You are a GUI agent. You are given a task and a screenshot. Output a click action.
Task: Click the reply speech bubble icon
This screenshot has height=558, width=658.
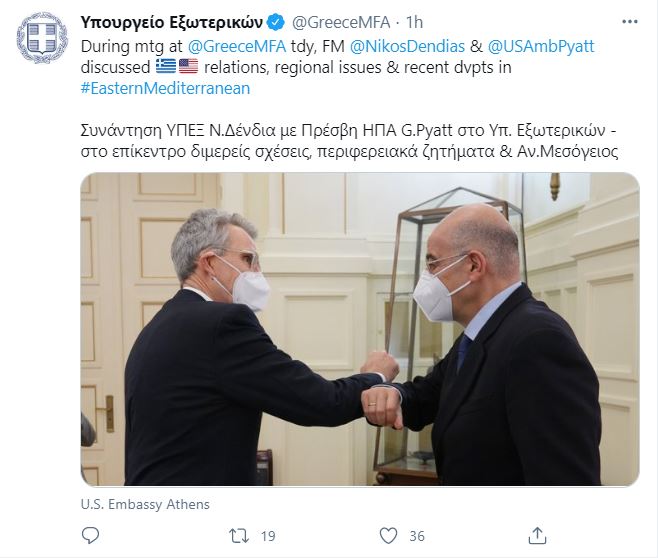pos(90,536)
